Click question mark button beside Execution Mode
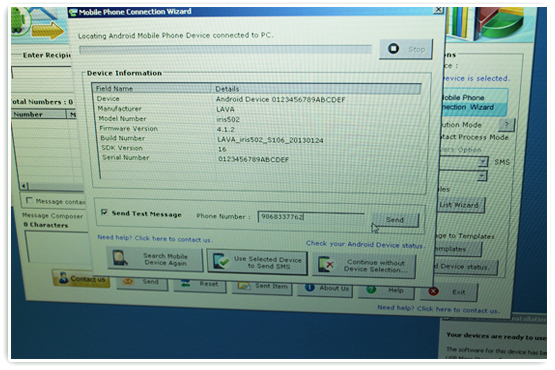Screen dimensions: 555x370 coord(506,124)
